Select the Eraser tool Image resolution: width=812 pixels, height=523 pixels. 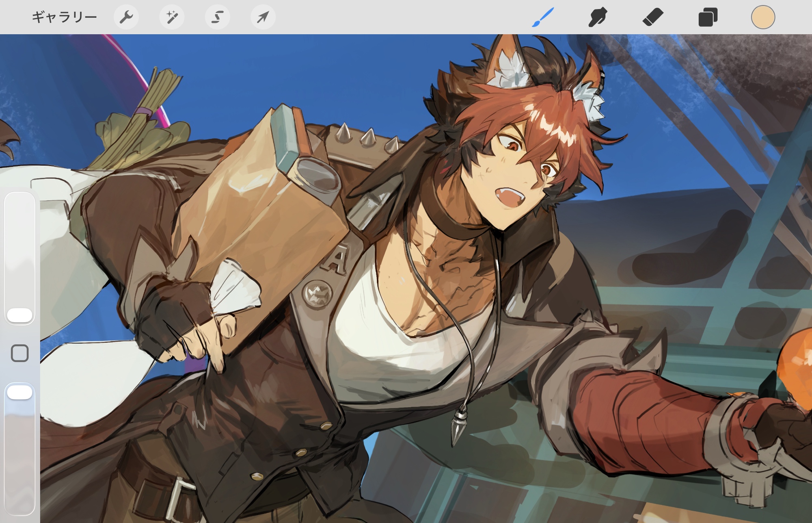[x=653, y=17]
